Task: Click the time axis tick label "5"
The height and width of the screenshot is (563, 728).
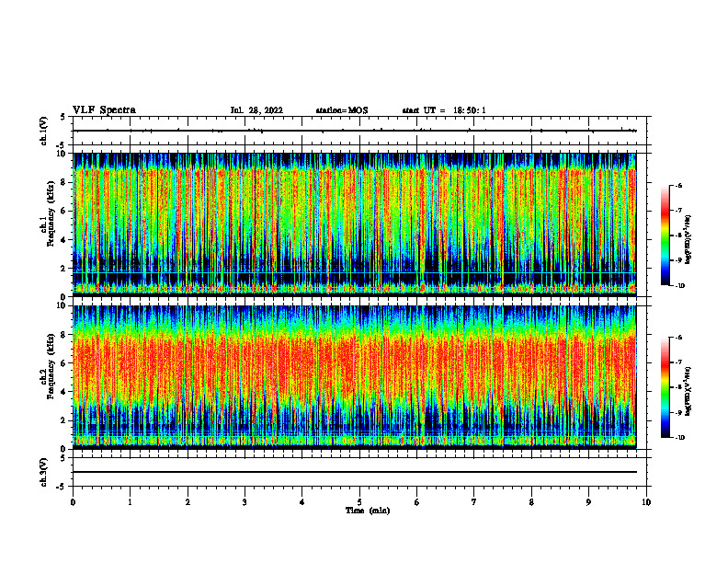Action: pyautogui.click(x=359, y=502)
